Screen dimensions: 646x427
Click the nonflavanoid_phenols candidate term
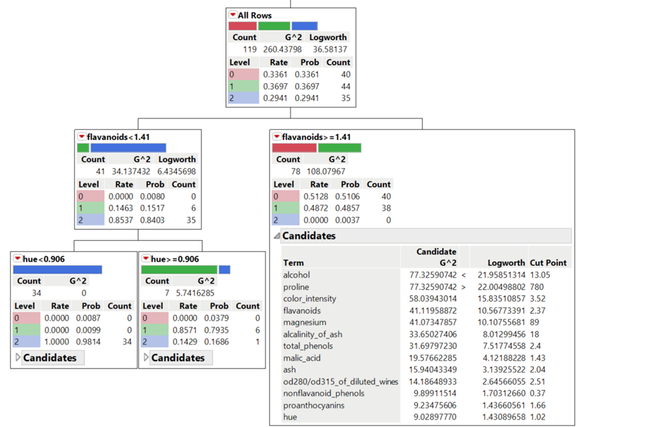[323, 393]
